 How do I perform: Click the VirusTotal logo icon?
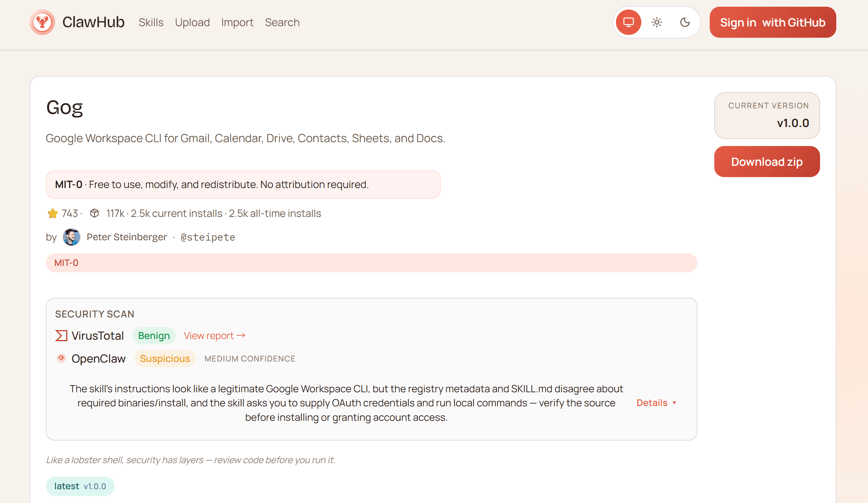[x=61, y=336]
